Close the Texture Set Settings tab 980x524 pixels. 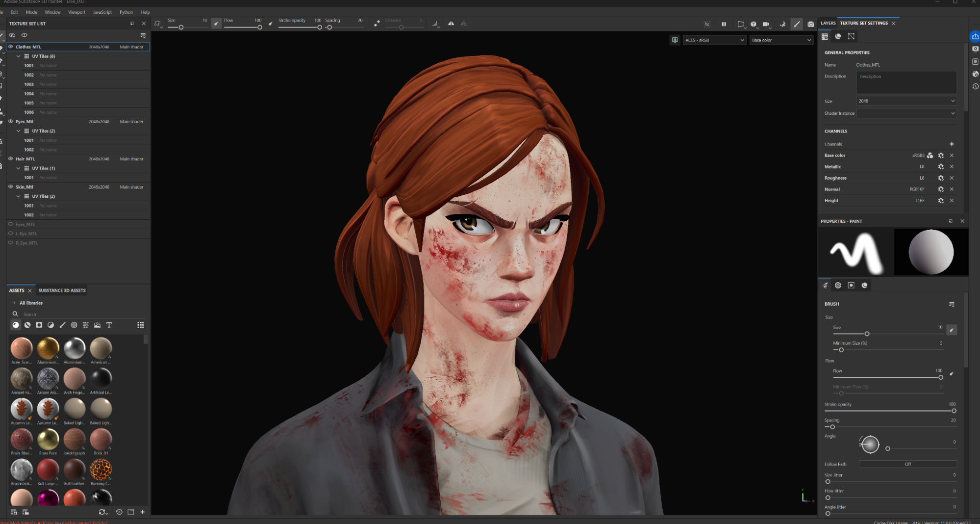pos(893,24)
